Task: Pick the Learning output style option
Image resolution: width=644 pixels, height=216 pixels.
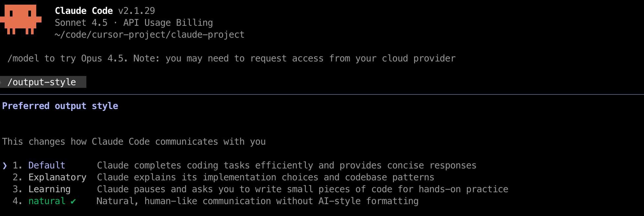Action: [x=49, y=189]
